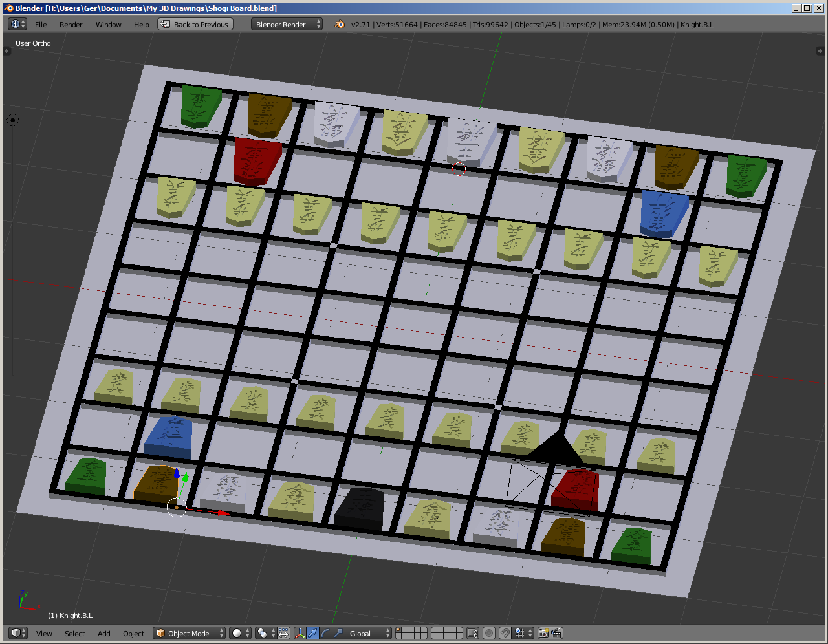The image size is (828, 644).
Task: Click the OpenGL render image camera icon
Action: click(x=543, y=633)
